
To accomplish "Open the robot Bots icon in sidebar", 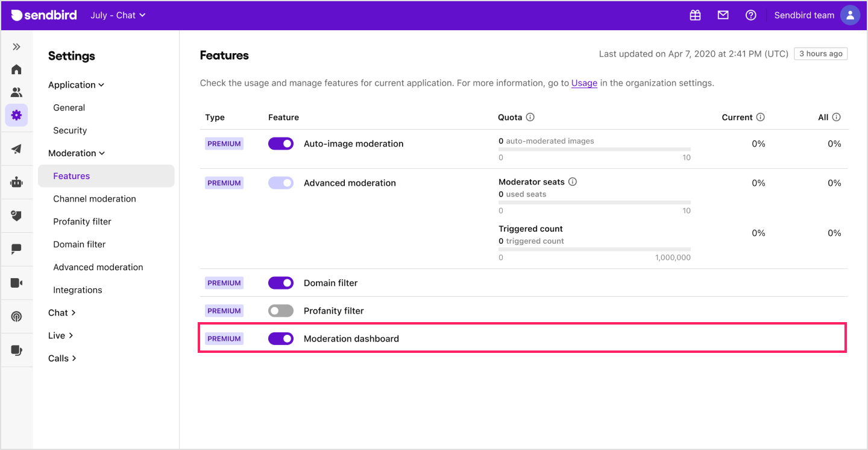I will 16,182.
